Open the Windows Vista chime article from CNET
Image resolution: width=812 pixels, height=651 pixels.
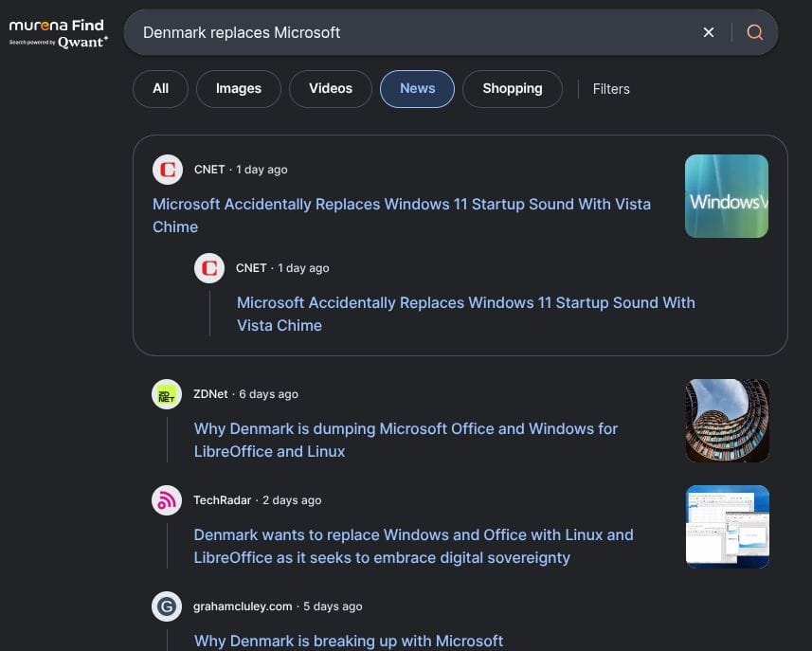(401, 215)
